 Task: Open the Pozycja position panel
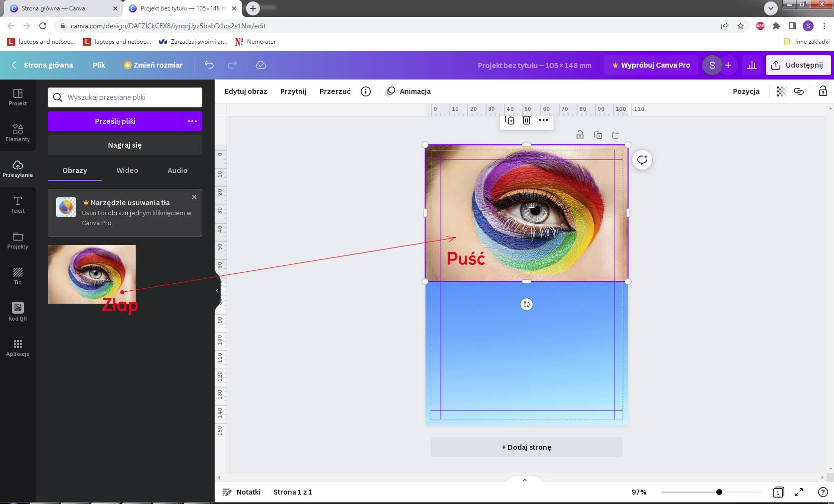pos(746,91)
